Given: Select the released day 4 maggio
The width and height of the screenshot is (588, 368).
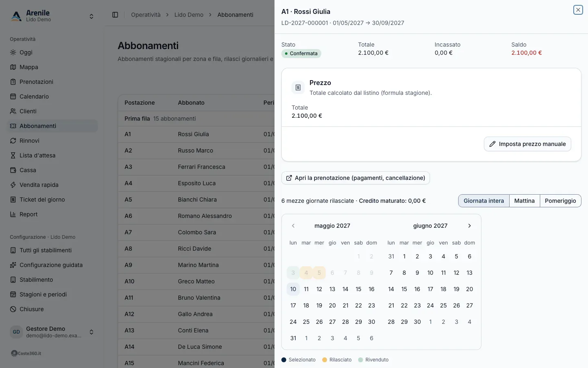Looking at the screenshot, I should (306, 273).
